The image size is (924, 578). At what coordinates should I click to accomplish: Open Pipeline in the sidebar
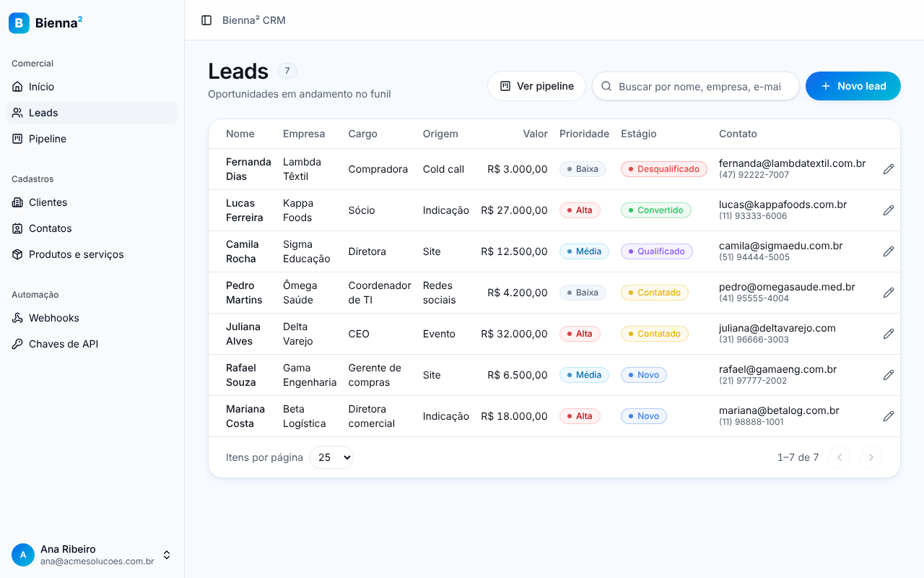pyautogui.click(x=92, y=139)
